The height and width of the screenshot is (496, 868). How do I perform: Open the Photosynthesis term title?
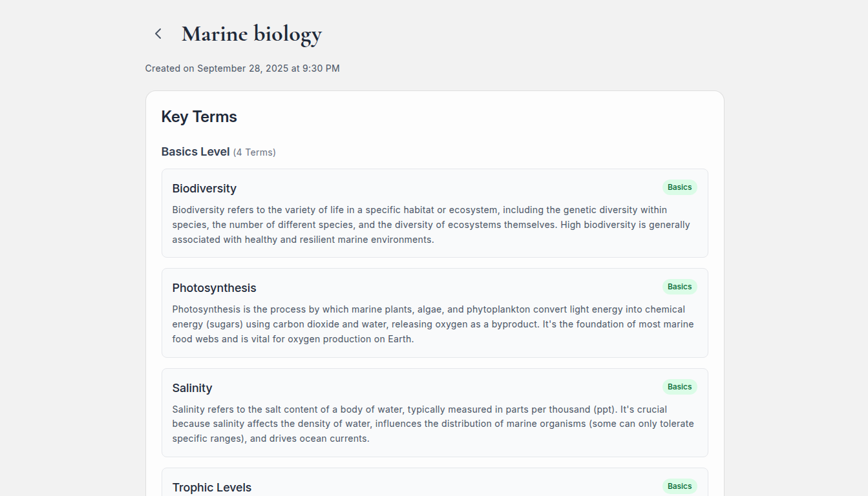(x=214, y=288)
